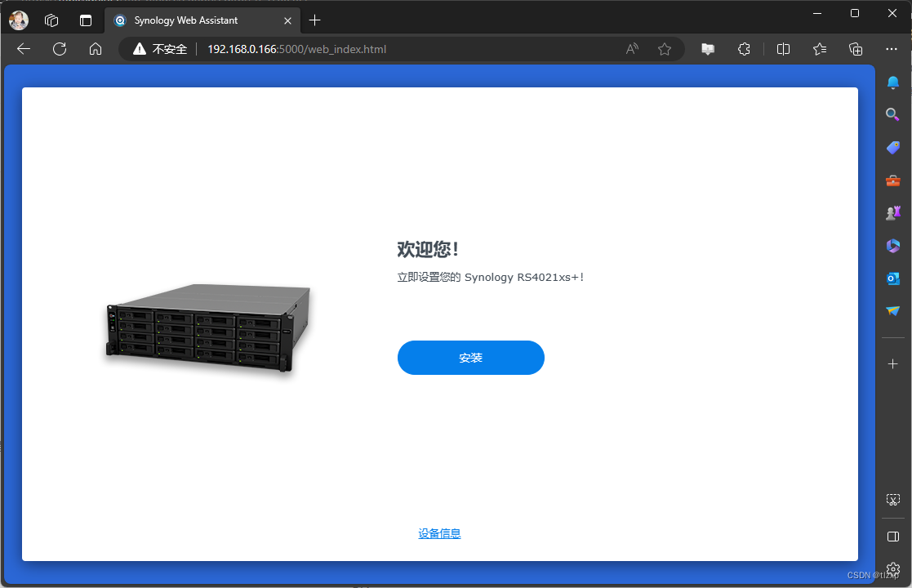Open a new tab with plus button
This screenshot has width=912, height=588.
pyautogui.click(x=314, y=20)
